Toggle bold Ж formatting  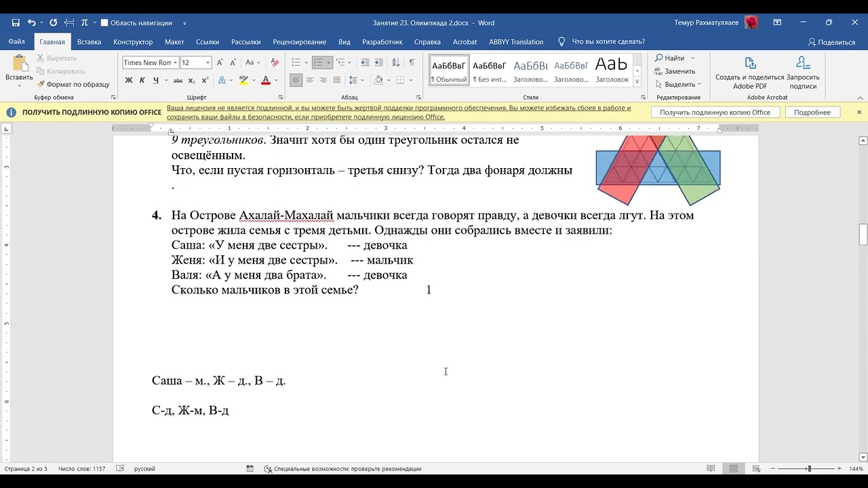pos(129,80)
